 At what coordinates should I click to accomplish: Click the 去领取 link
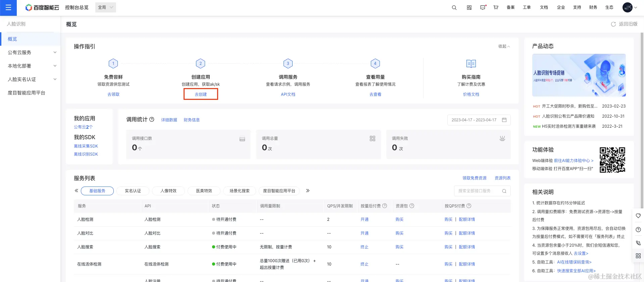[113, 94]
